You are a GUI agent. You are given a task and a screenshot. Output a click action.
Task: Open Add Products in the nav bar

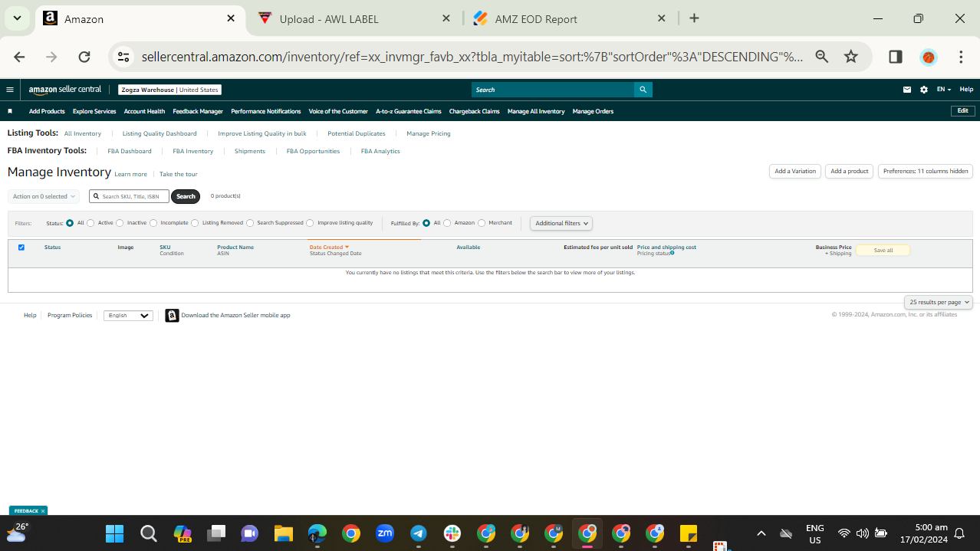click(47, 111)
